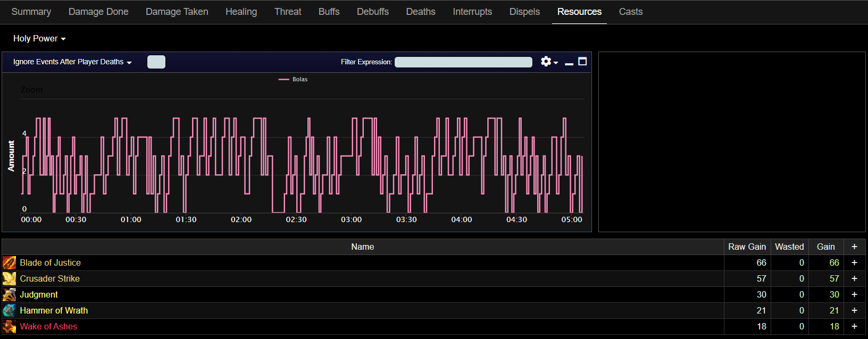Click the Crusader Strike spell icon
The height and width of the screenshot is (339, 868).
click(9, 278)
